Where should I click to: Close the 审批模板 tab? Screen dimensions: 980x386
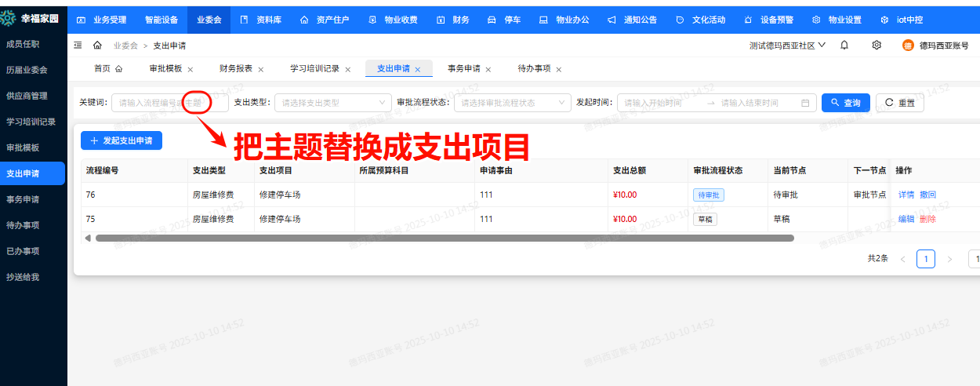pos(191,69)
